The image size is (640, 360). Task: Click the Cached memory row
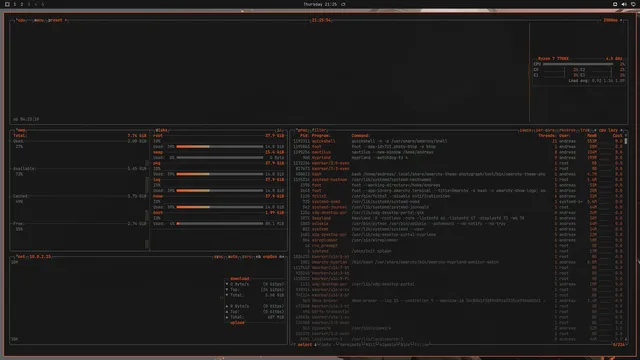click(x=80, y=196)
